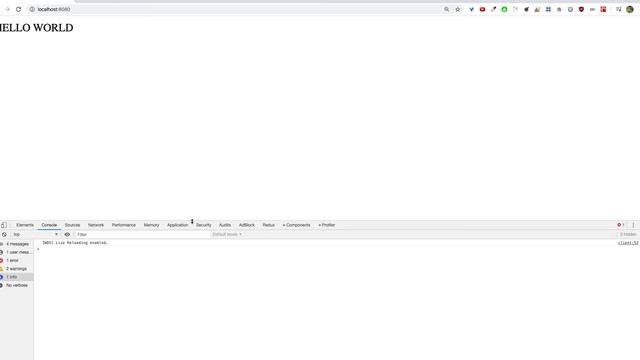The height and width of the screenshot is (360, 640).
Task: Open the dark red shield extension
Action: point(581,9)
